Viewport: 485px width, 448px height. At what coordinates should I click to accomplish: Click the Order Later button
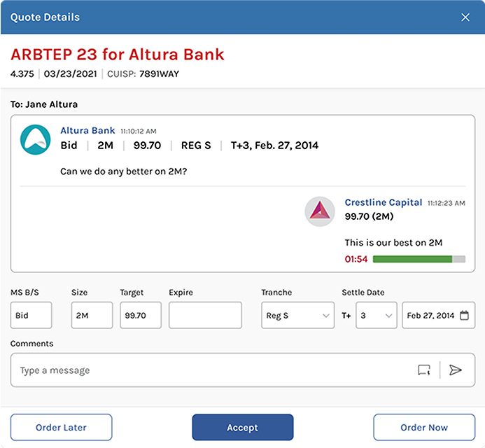61,428
